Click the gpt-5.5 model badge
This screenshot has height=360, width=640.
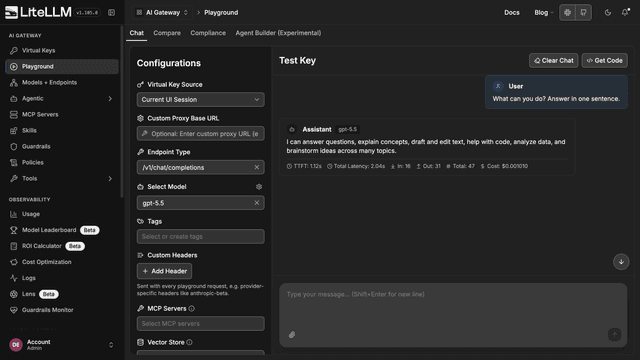tap(347, 129)
